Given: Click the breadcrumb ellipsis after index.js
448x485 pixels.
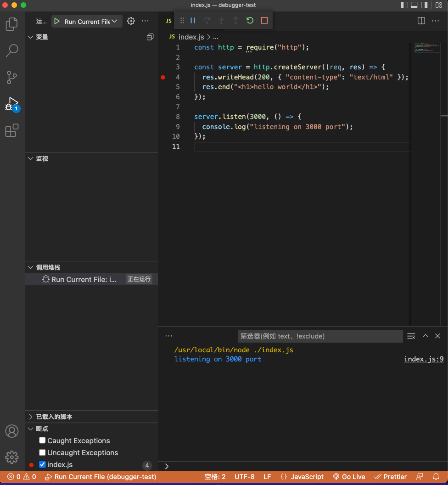Looking at the screenshot, I should tap(216, 37).
